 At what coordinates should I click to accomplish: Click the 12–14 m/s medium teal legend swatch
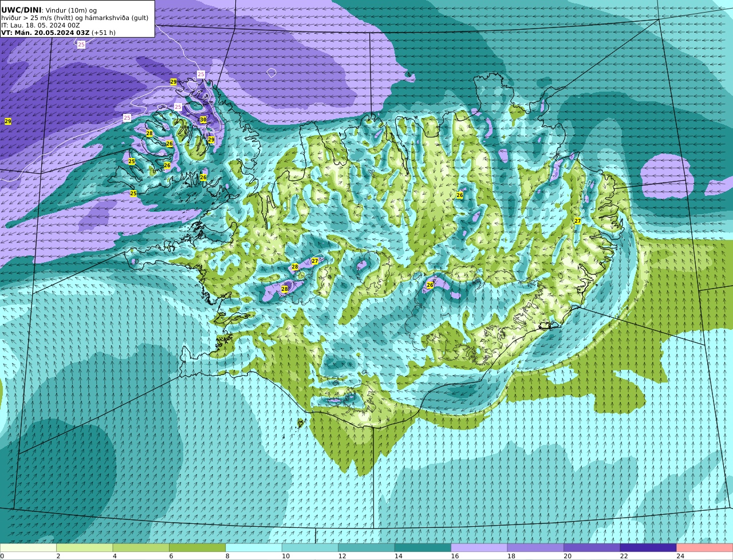tap(366, 548)
